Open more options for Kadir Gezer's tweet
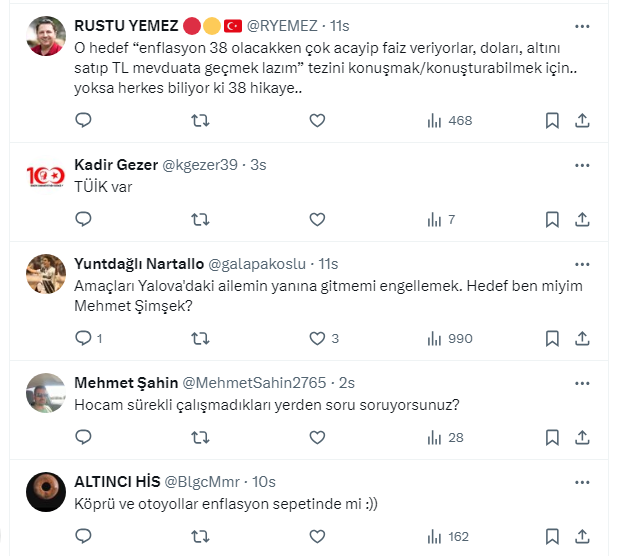 point(583,164)
